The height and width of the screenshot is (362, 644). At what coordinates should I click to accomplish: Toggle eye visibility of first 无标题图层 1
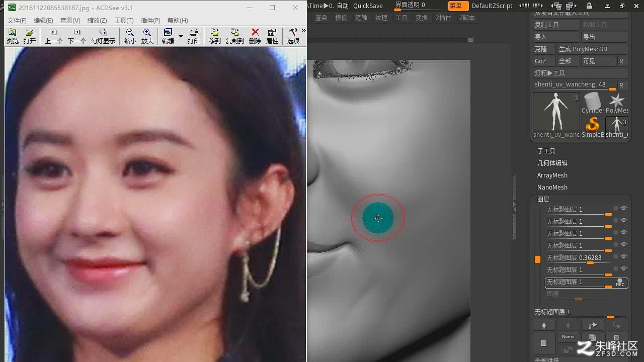pyautogui.click(x=624, y=208)
